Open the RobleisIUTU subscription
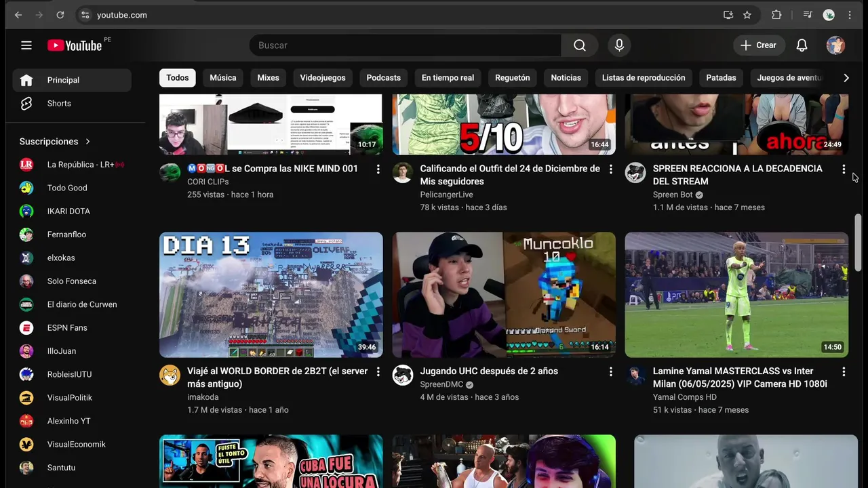 click(72, 374)
